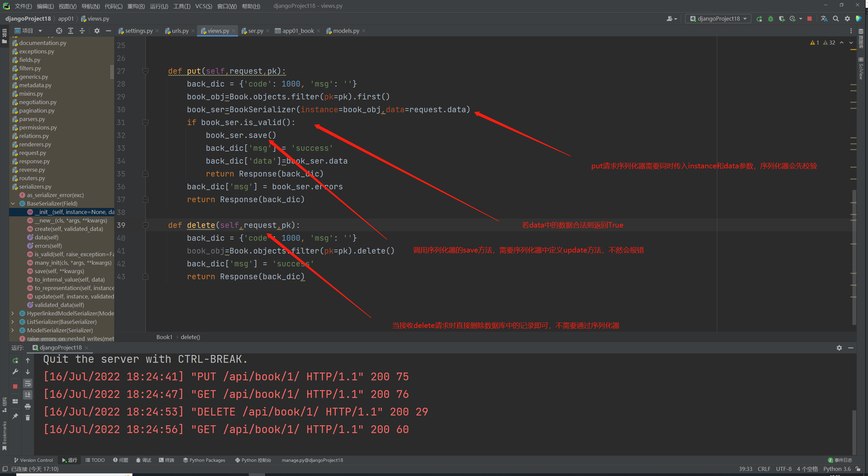Toggle scroll to end in console
This screenshot has height=476, width=868.
pyautogui.click(x=28, y=395)
